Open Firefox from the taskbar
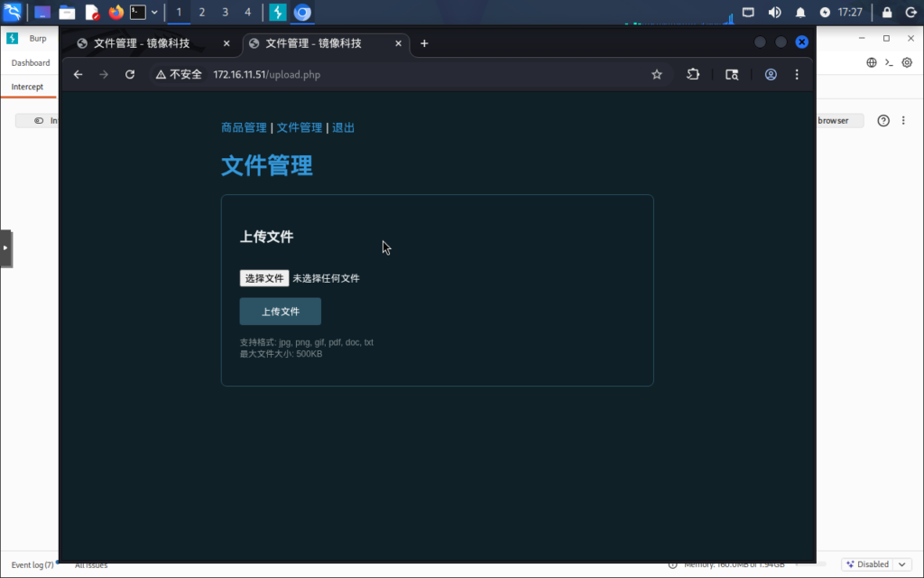 (x=115, y=13)
